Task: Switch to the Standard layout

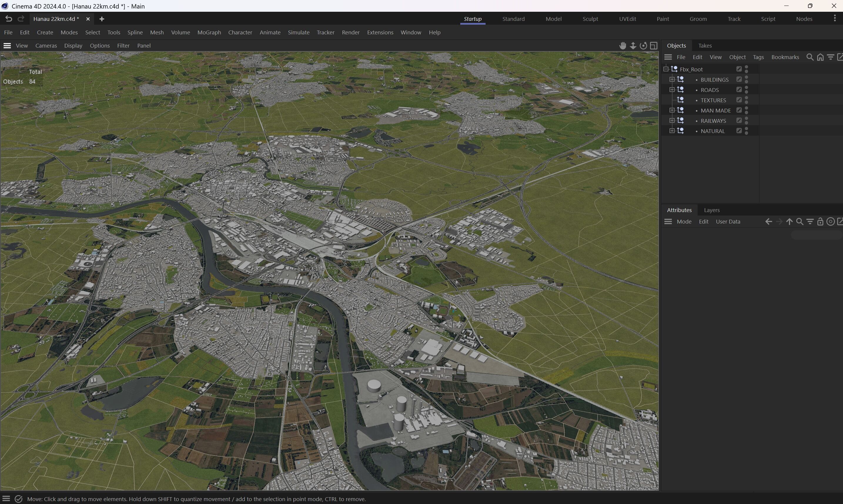Action: pyautogui.click(x=514, y=19)
